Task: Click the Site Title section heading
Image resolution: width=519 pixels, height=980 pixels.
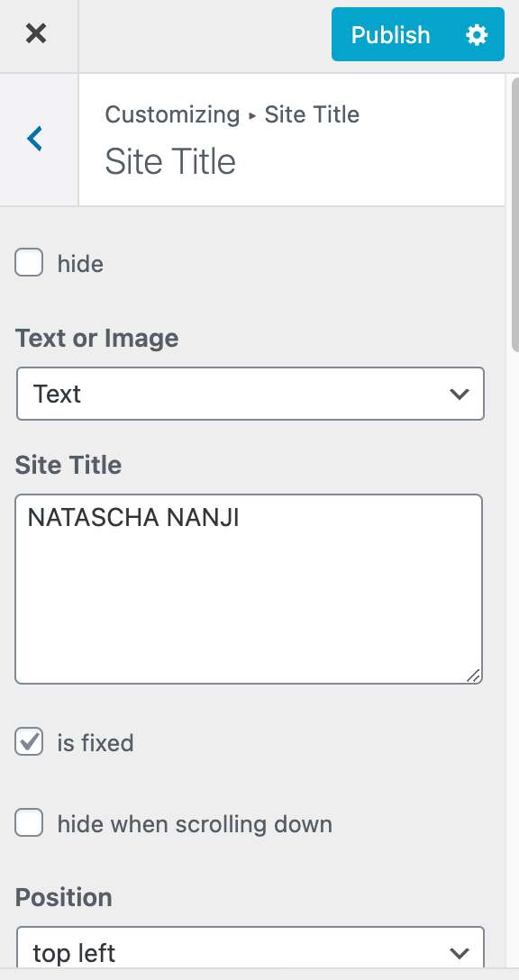Action: point(170,162)
